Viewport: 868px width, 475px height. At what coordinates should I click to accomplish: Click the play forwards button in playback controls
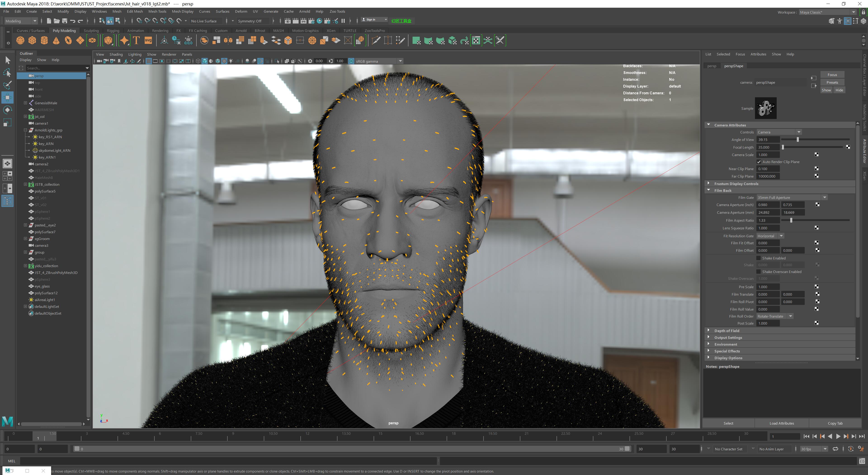[838, 436]
